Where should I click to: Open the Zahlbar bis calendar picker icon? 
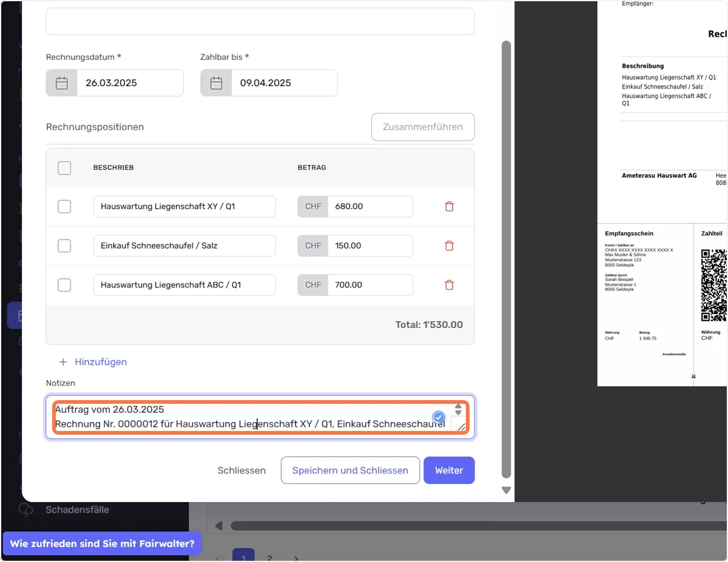(x=216, y=83)
